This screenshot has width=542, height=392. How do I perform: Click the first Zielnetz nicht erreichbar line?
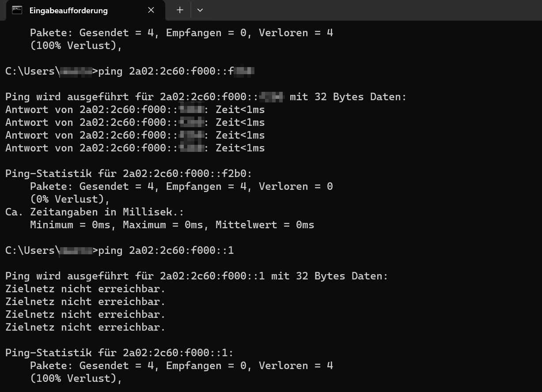point(85,289)
